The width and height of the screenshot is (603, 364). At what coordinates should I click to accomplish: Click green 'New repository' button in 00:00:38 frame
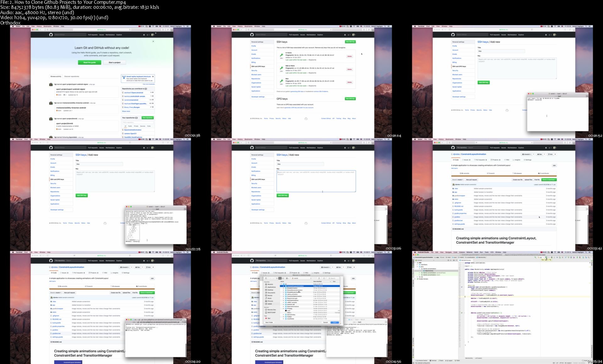pos(148,118)
